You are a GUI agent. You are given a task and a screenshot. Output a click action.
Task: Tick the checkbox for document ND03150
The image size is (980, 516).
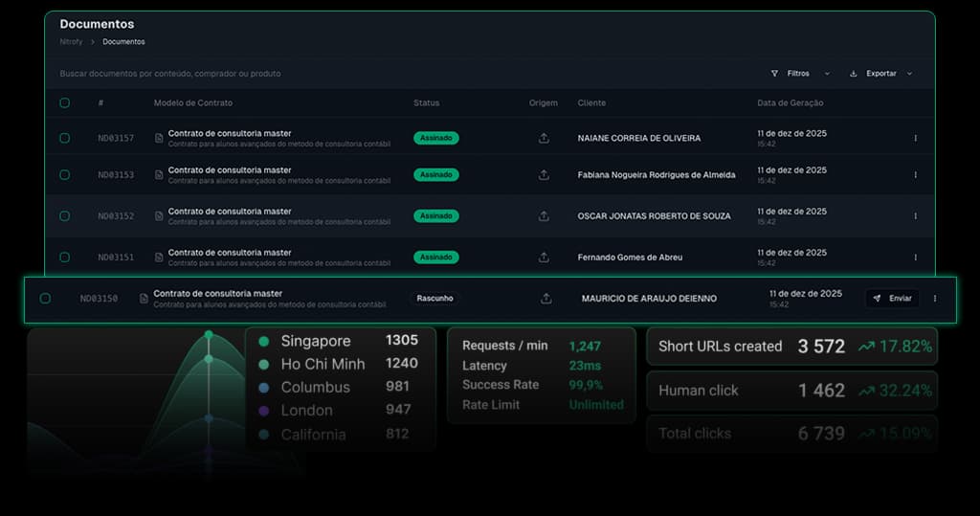tap(45, 299)
